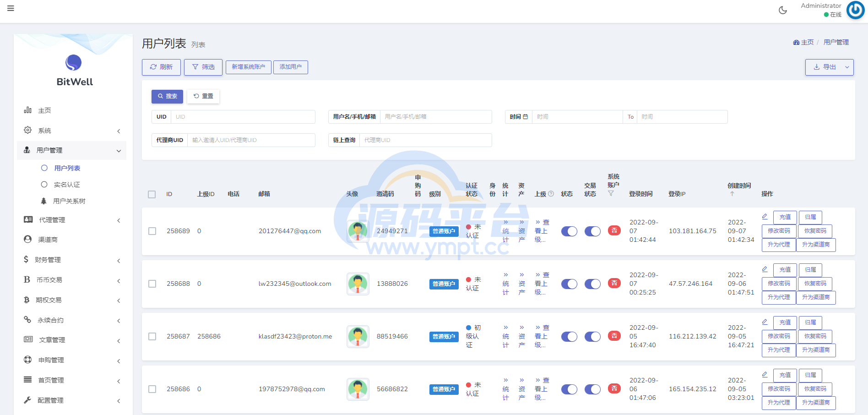Toggle the 状态 switch for user 258686
This screenshot has height=415, width=868.
tap(569, 389)
